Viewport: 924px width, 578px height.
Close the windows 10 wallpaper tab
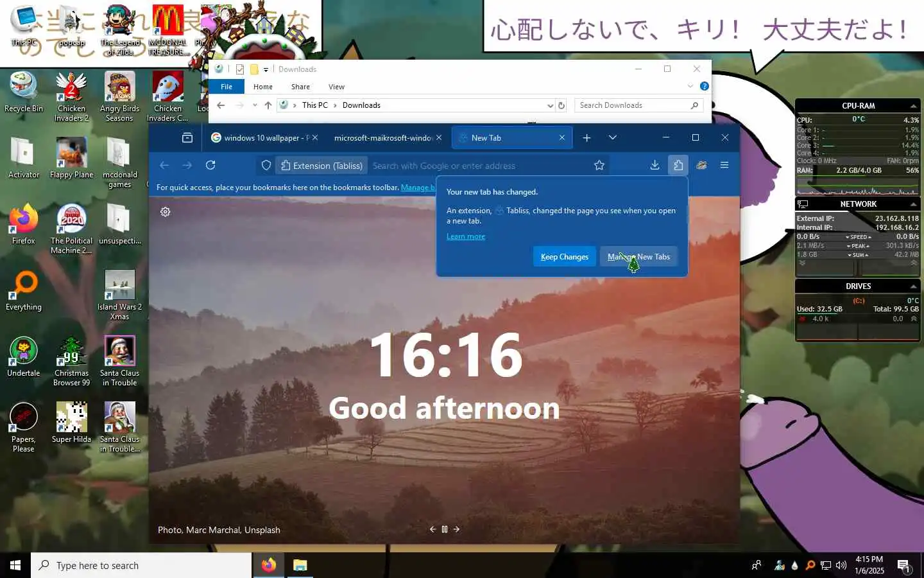point(315,137)
